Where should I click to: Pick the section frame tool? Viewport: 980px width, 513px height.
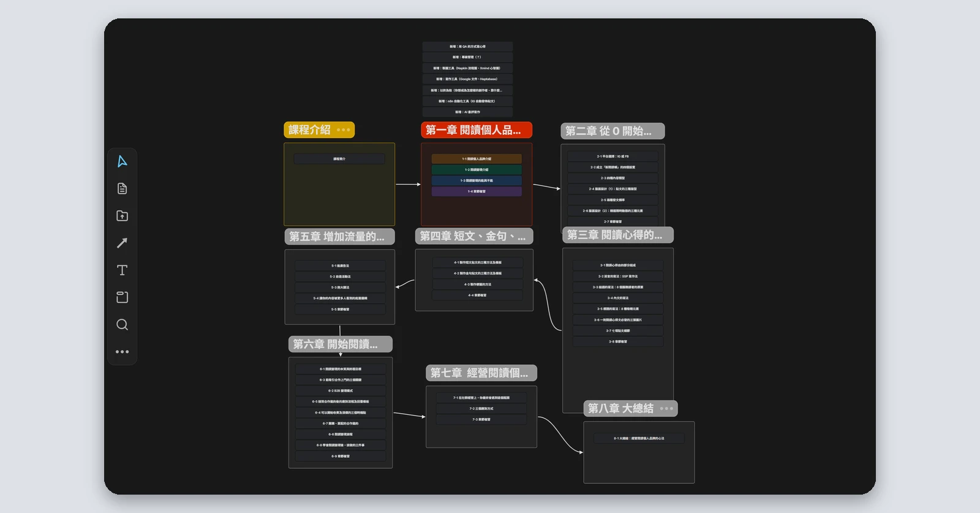coord(122,297)
